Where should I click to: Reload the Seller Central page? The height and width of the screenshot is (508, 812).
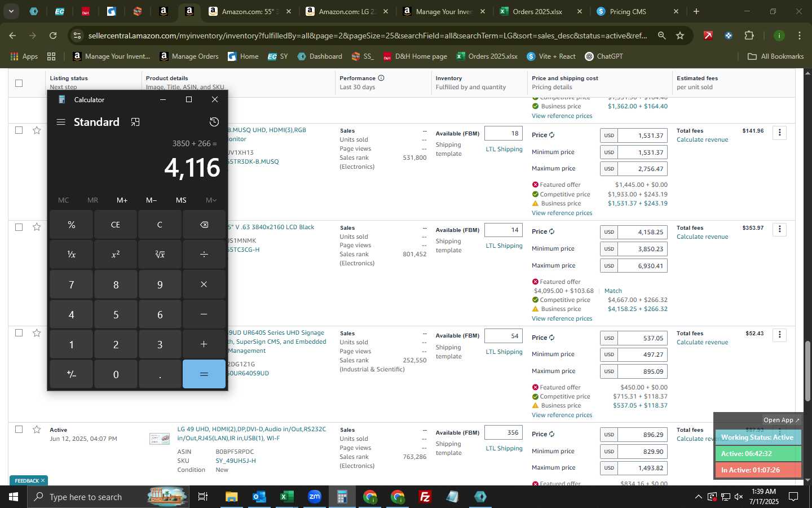[x=53, y=36]
